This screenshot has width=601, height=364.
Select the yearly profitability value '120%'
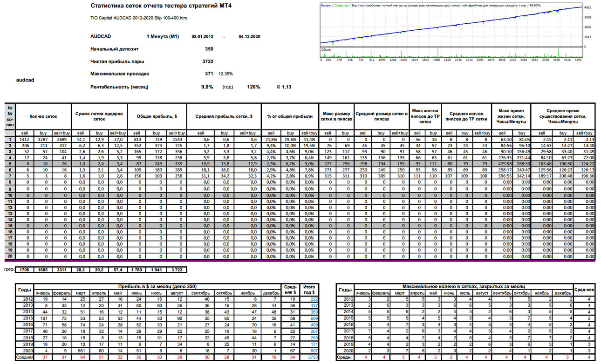point(253,87)
